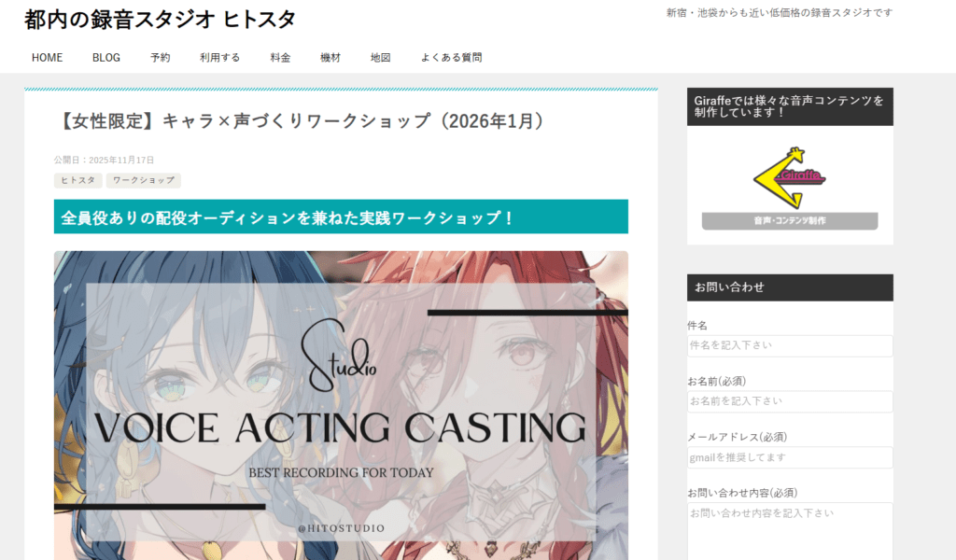Click the ヒトスタ category tag
Image resolution: width=956 pixels, height=560 pixels.
tap(78, 180)
